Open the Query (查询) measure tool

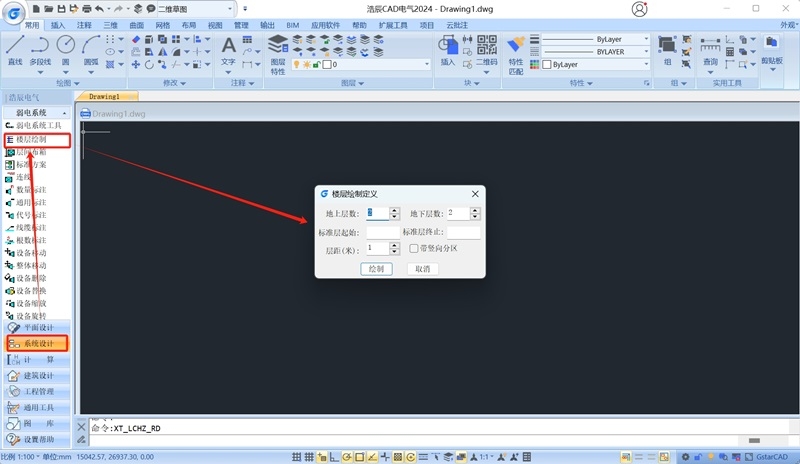click(x=710, y=50)
